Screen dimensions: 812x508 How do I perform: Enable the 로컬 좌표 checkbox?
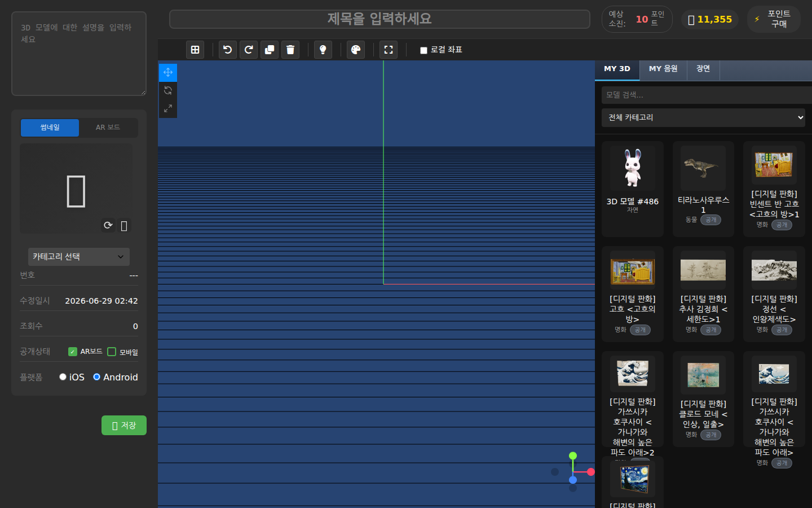coord(423,50)
